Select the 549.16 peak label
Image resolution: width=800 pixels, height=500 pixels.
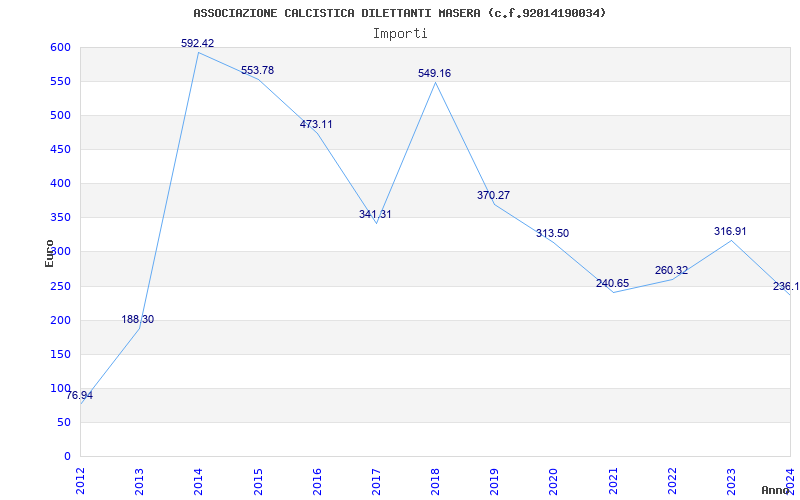(x=434, y=73)
